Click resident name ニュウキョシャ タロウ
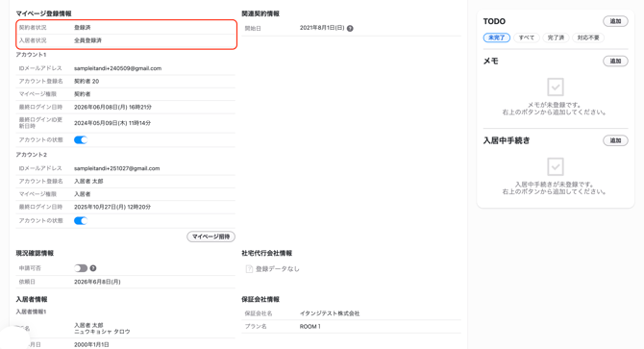 click(102, 332)
